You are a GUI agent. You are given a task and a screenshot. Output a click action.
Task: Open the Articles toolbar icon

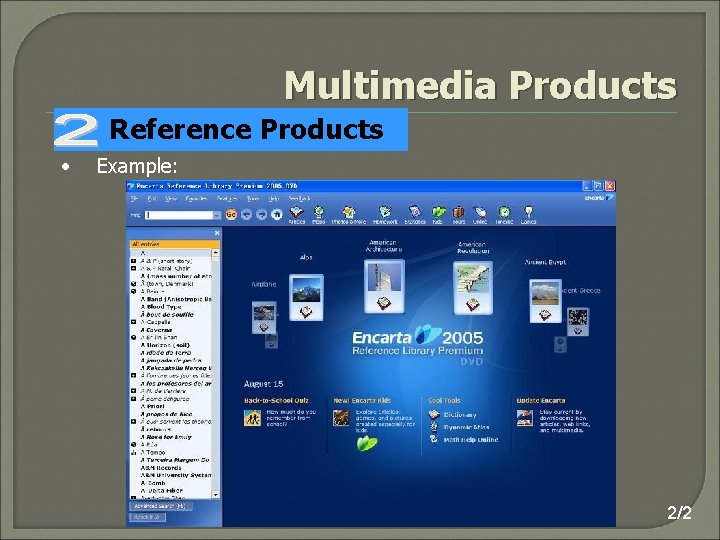click(297, 215)
